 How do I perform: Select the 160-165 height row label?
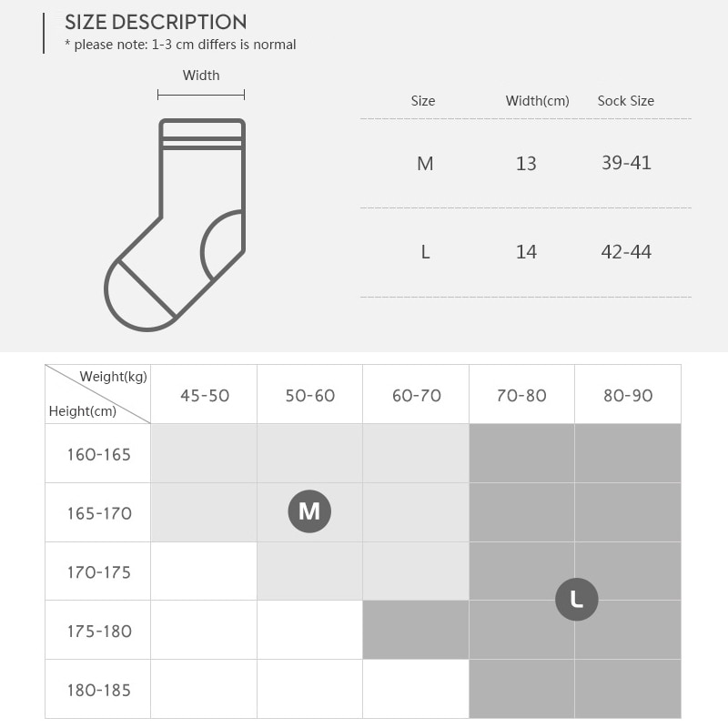[99, 454]
